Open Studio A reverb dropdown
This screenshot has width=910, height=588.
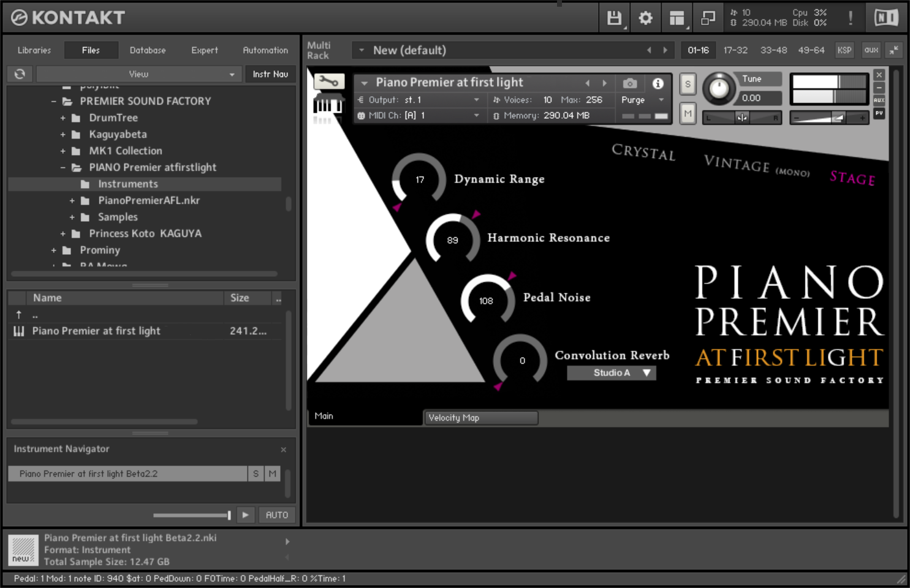pyautogui.click(x=612, y=372)
